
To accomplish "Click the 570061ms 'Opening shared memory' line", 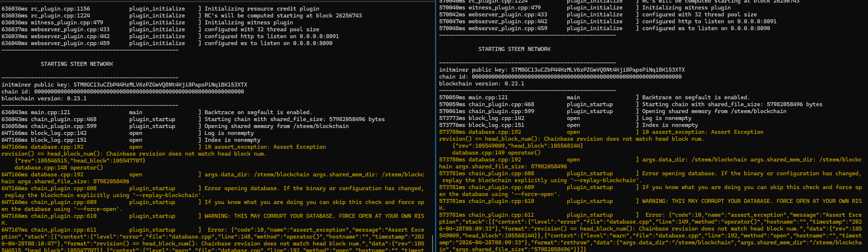I will [x=613, y=111].
